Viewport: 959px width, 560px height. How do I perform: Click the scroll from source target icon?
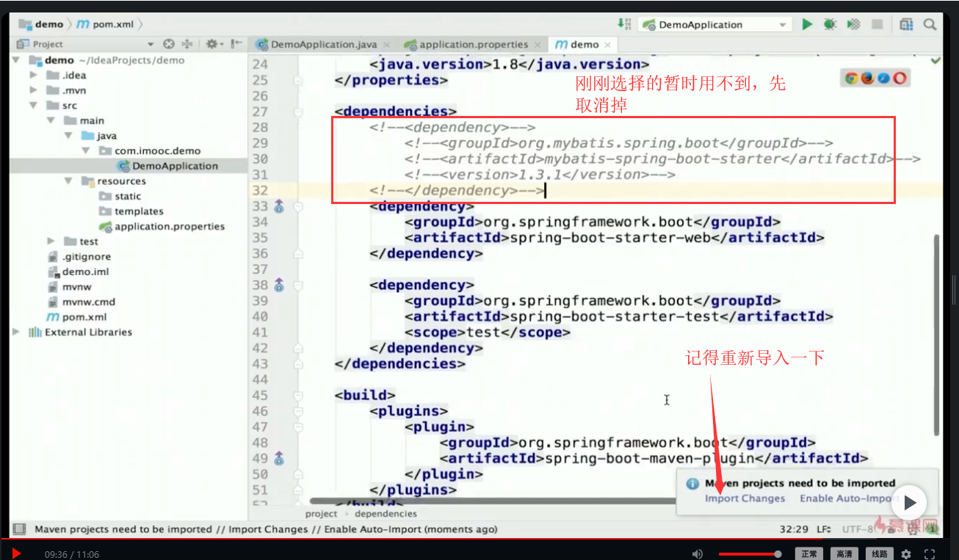point(169,44)
